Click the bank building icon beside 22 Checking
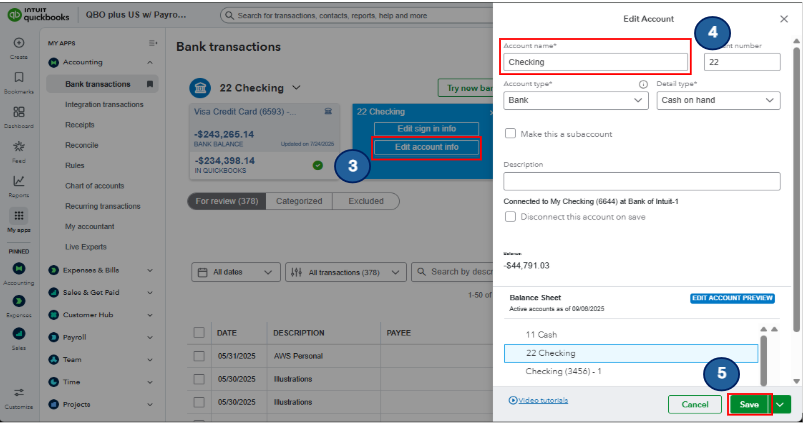 click(200, 88)
